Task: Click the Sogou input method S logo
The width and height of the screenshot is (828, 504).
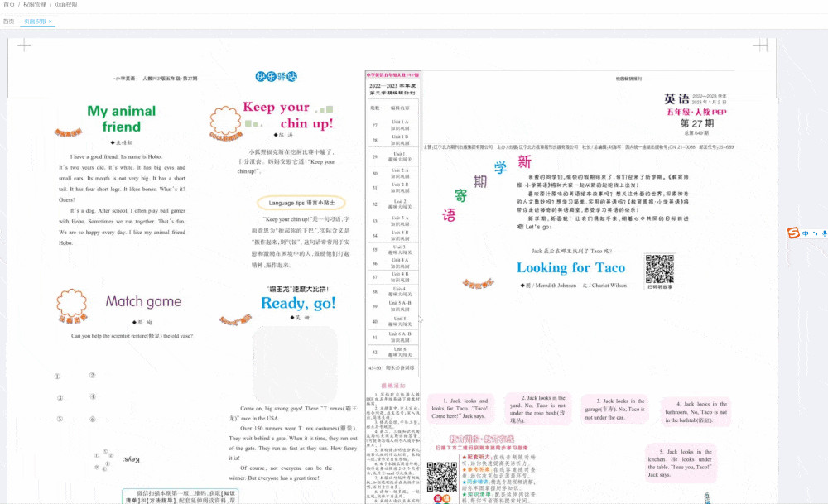Action: (x=793, y=233)
